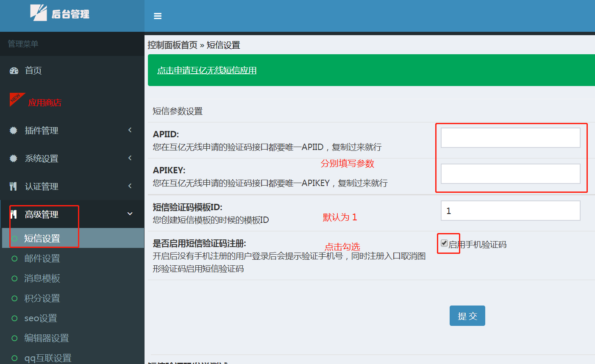Open the 邮件设置 menu item
The height and width of the screenshot is (364, 595).
[x=42, y=258]
